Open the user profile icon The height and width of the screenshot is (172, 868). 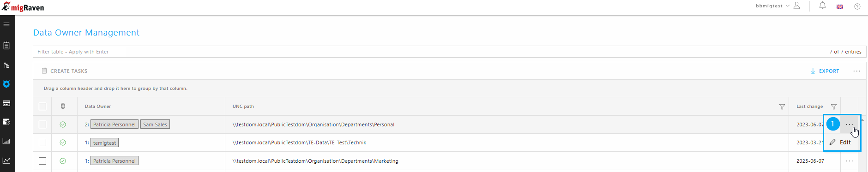tap(797, 6)
